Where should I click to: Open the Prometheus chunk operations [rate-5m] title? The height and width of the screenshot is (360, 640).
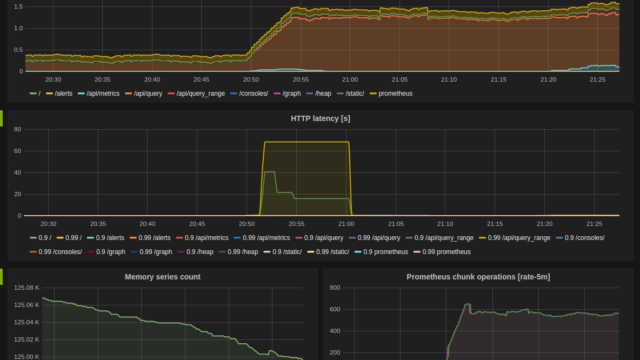tap(478, 277)
